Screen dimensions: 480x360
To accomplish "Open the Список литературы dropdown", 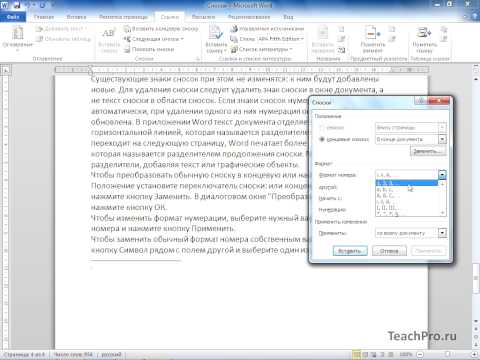I will (262, 49).
